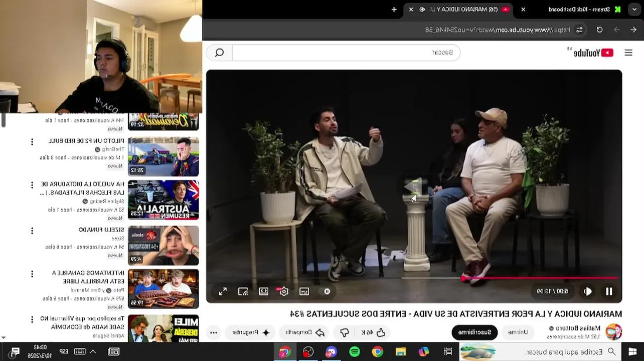Open Spotify from the taskbar
Screen dimensions: 644x361
[x=354, y=351]
